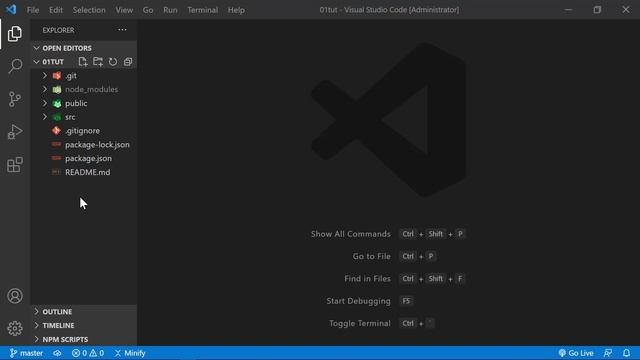Click the node_modules folder icon
The width and height of the screenshot is (640, 360).
click(x=57, y=89)
